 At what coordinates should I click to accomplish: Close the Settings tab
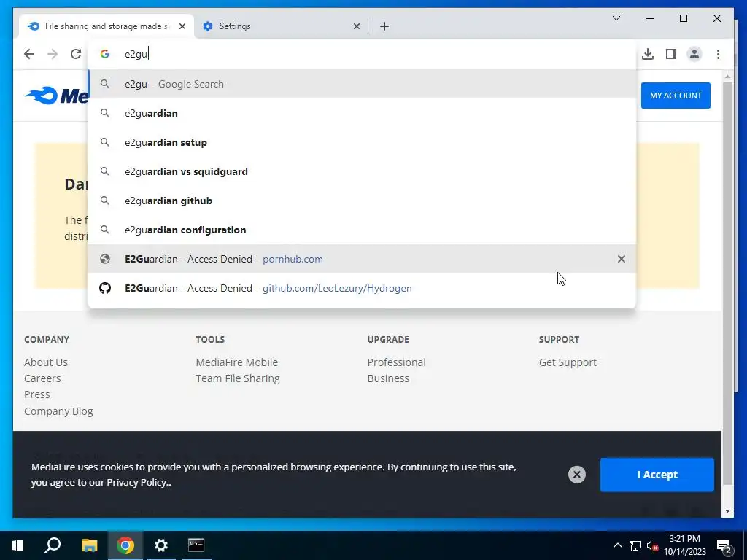tap(356, 26)
